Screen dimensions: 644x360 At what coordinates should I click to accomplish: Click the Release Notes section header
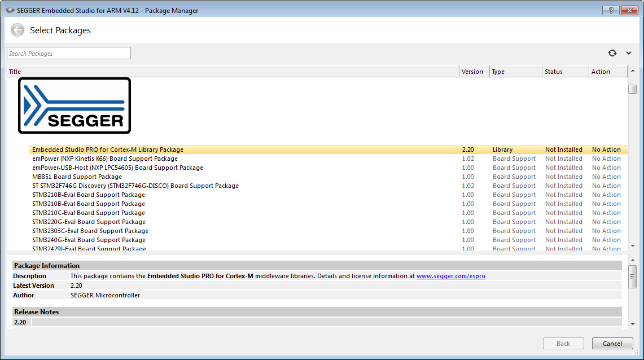coord(317,312)
